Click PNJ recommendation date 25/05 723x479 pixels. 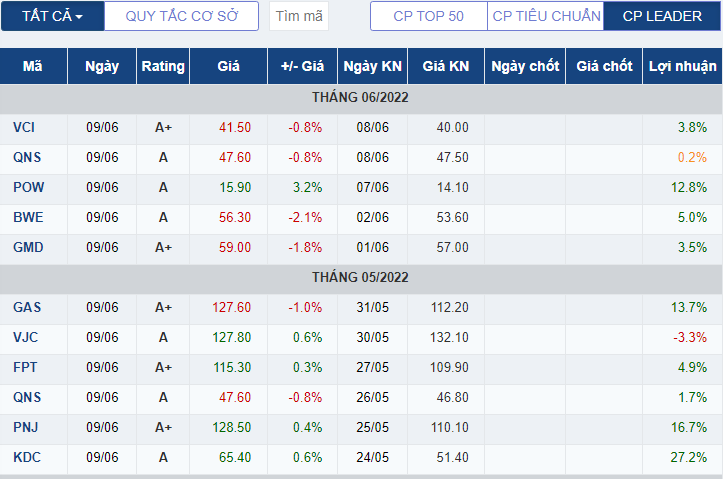click(373, 427)
